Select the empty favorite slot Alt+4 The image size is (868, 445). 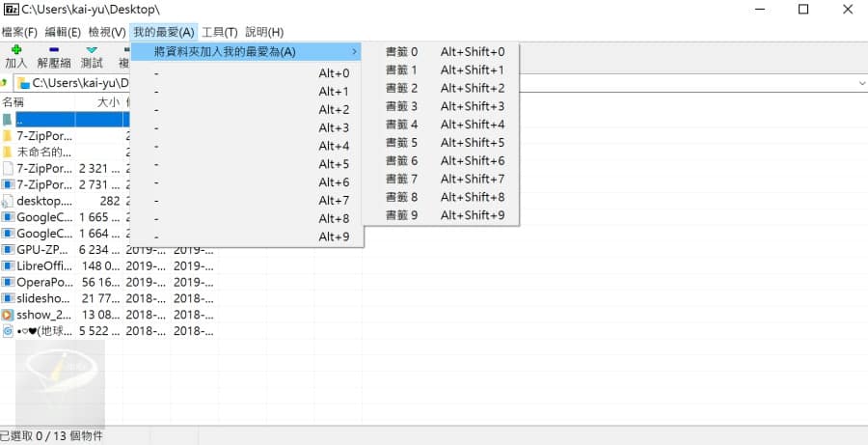(246, 147)
